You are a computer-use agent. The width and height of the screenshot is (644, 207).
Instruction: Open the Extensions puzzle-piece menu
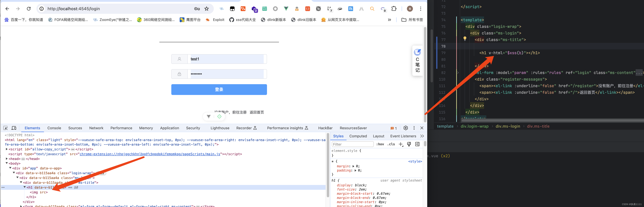(394, 9)
